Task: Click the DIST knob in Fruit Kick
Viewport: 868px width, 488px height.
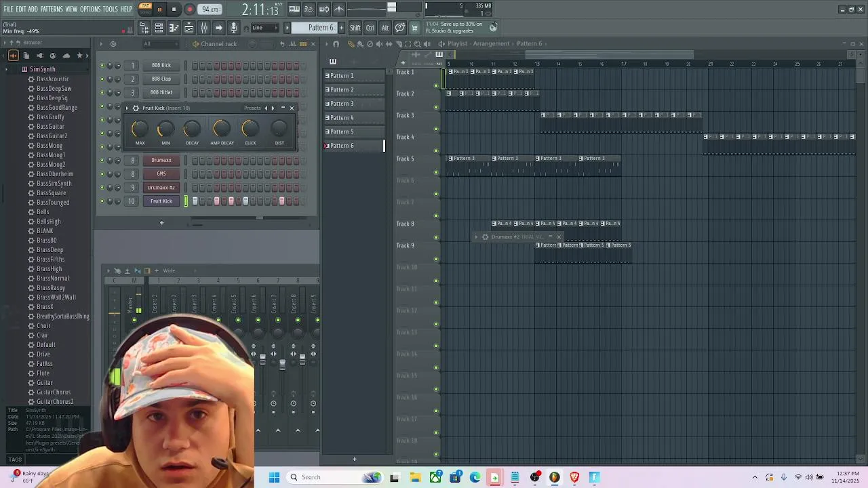Action: point(279,128)
